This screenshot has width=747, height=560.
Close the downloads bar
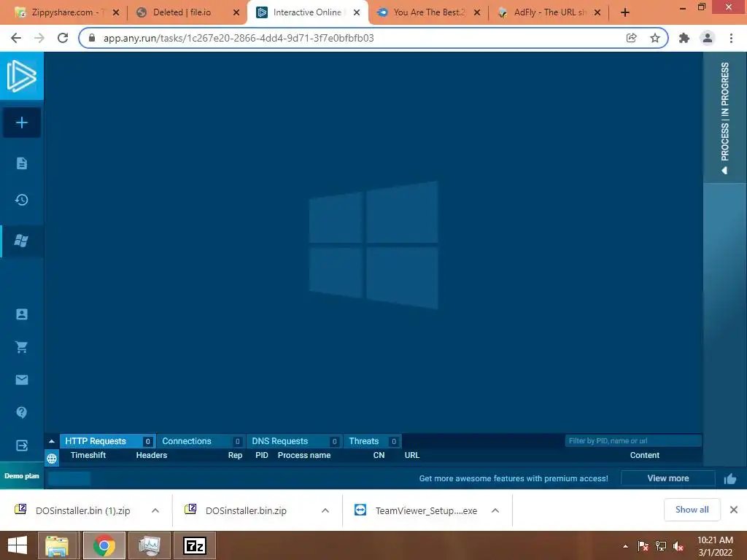tap(734, 510)
